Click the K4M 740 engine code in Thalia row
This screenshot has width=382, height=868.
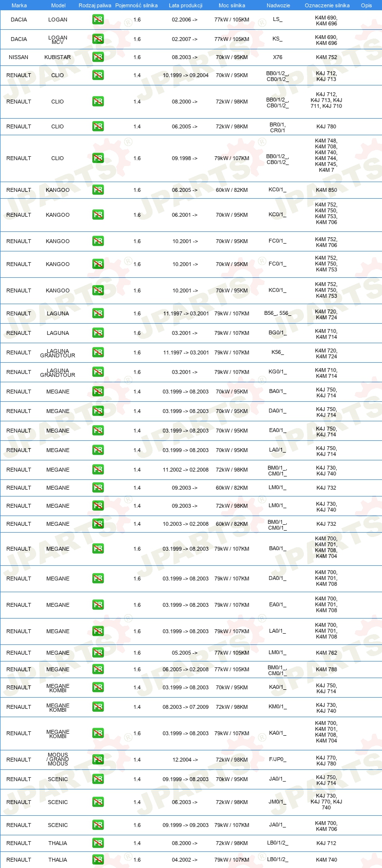click(x=326, y=860)
